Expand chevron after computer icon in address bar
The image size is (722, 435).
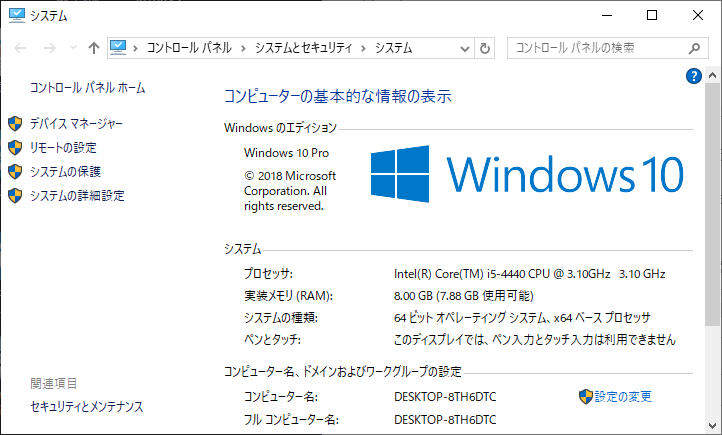pyautogui.click(x=135, y=48)
